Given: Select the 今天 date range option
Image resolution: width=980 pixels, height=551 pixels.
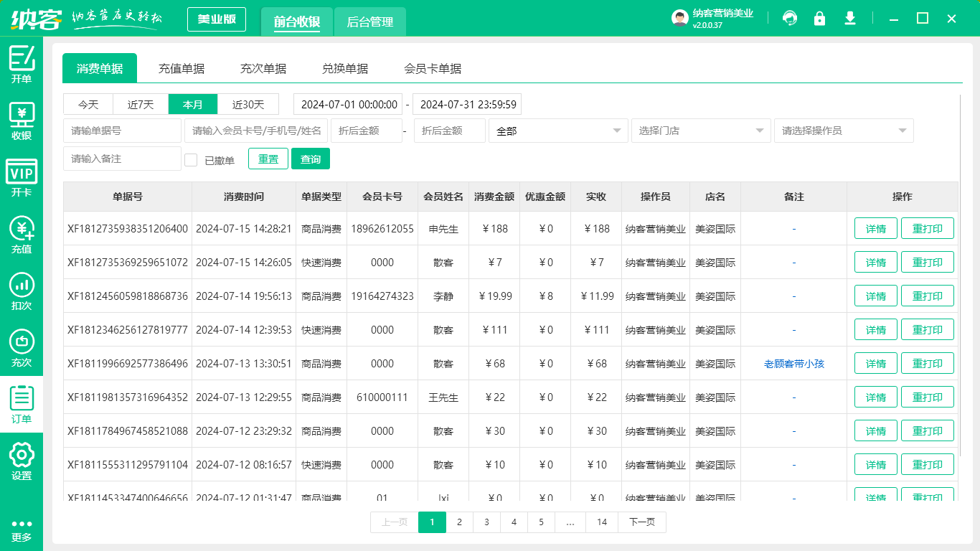Looking at the screenshot, I should click(89, 105).
